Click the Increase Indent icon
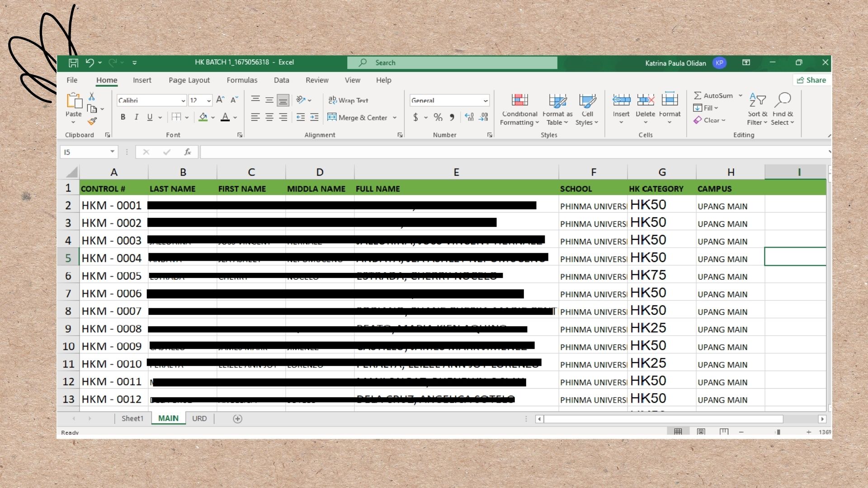868x488 pixels. (x=314, y=117)
